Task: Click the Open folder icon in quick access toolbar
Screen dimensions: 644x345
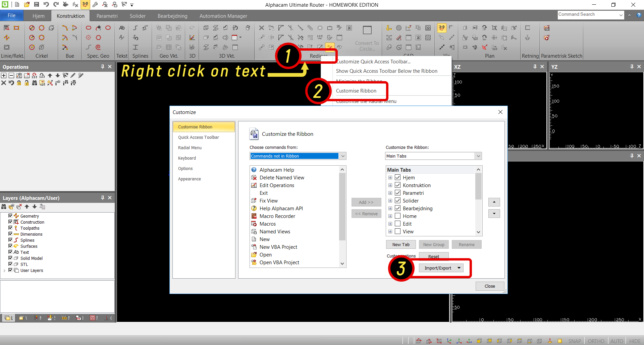Action: (27, 5)
